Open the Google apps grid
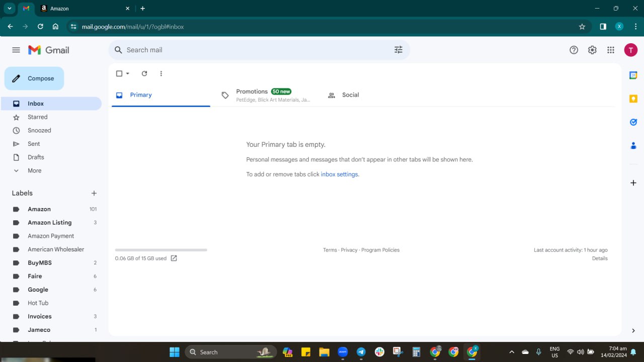The image size is (644, 362). pos(611,50)
